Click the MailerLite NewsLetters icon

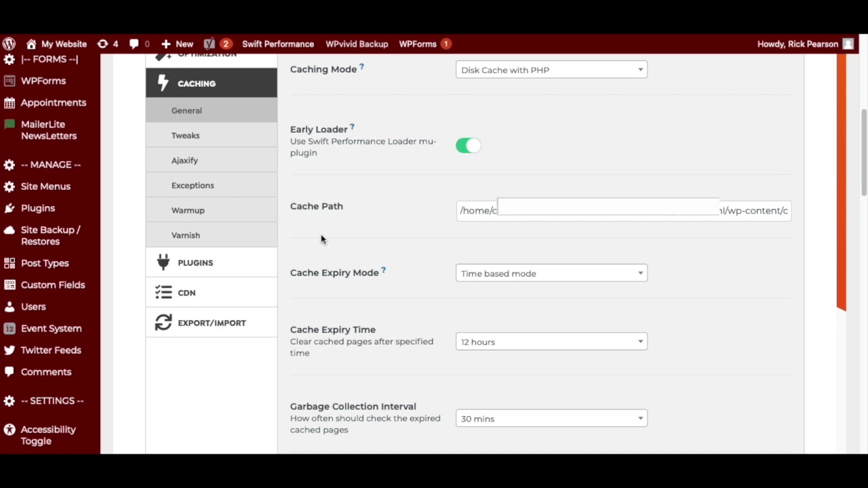[9, 124]
